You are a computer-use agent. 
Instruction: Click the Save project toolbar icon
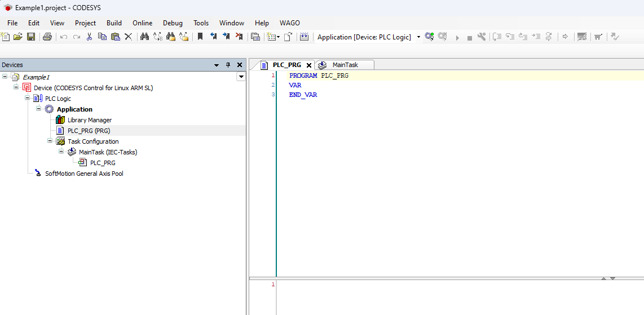(31, 37)
